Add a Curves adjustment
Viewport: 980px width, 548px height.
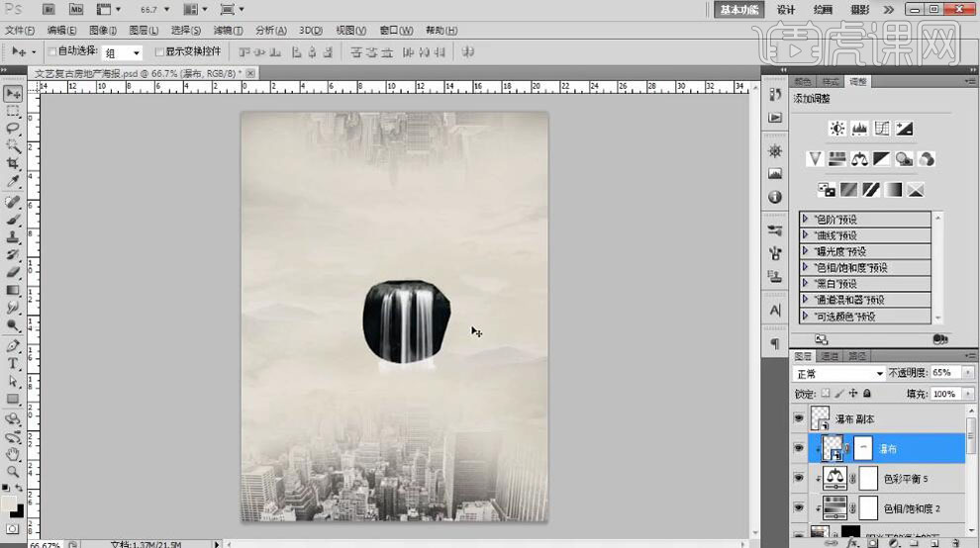click(x=882, y=129)
